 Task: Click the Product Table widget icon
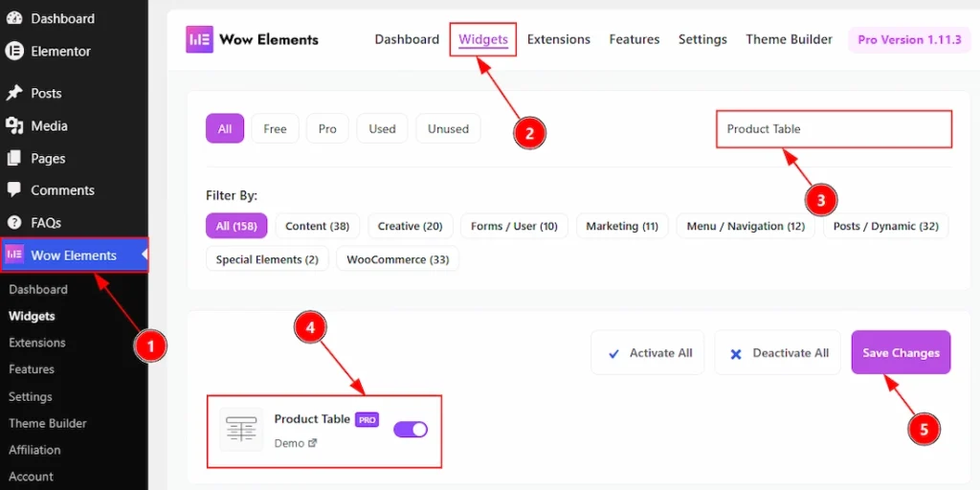(241, 430)
